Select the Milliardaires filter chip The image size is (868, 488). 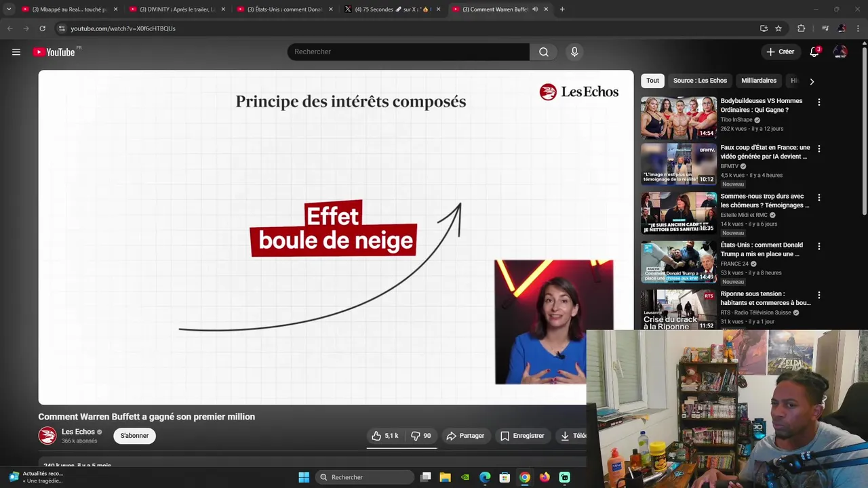(759, 81)
